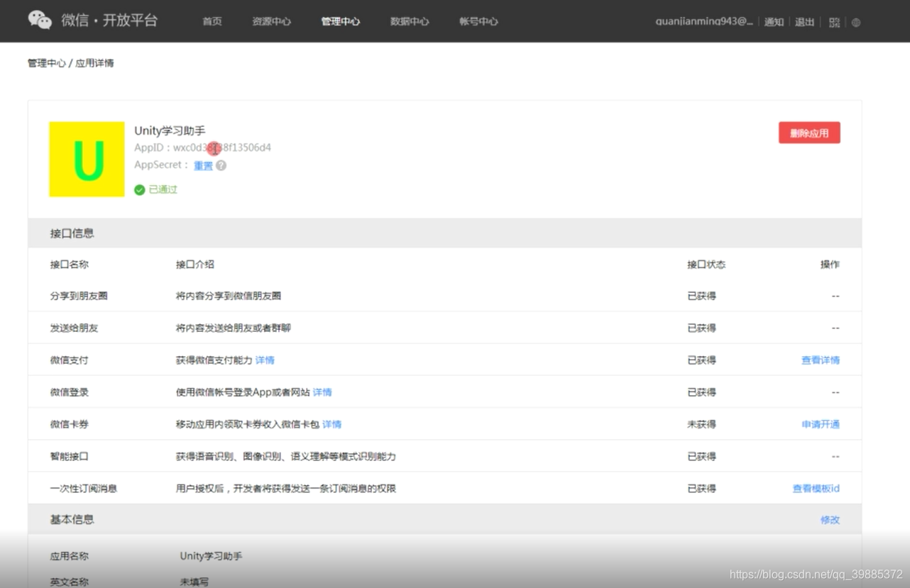
Task: Open 详情 link in 微信登录 row
Action: click(322, 392)
